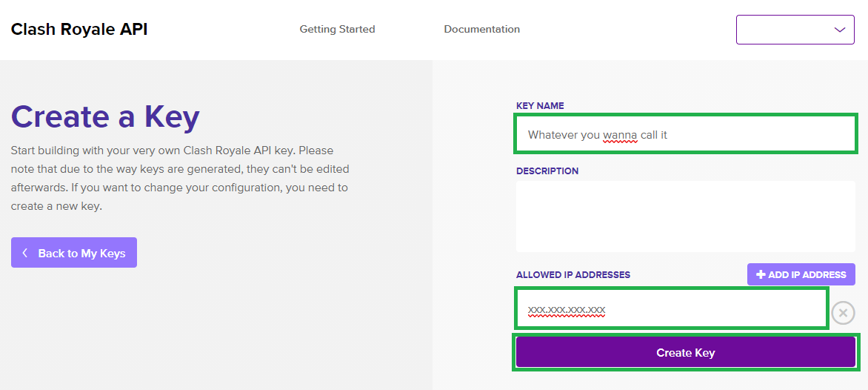Image resolution: width=868 pixels, height=390 pixels.
Task: Click the ALLOWED IP ADDRESSES label
Action: [573, 275]
